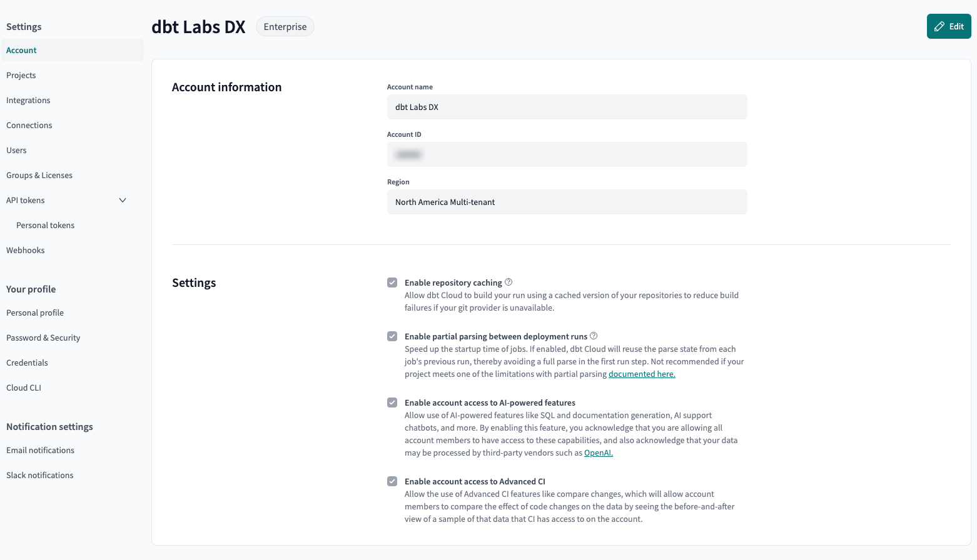Disable the Enable repository caching checkbox
The width and height of the screenshot is (977, 560).
(x=392, y=282)
